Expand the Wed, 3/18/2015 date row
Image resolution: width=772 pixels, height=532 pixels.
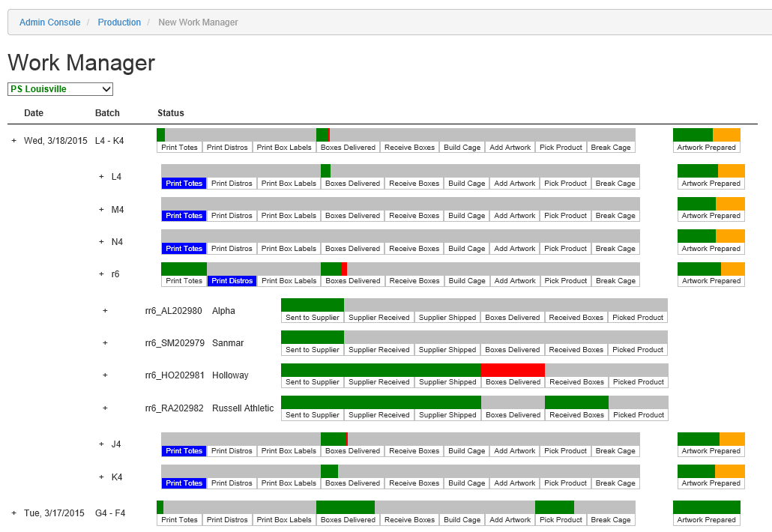(x=13, y=141)
